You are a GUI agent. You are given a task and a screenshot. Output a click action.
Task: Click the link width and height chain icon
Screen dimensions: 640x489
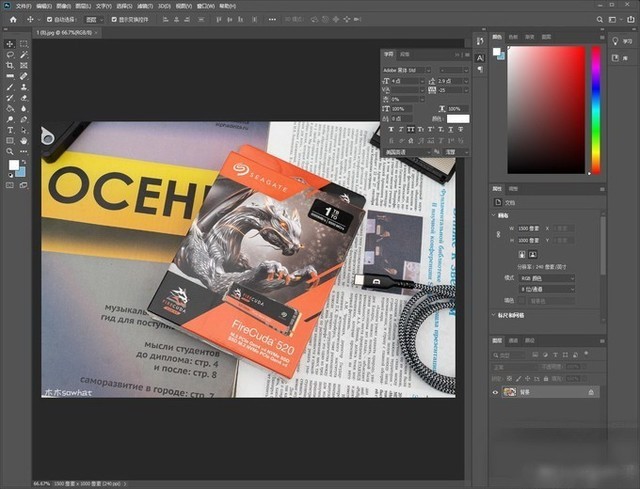pos(498,234)
